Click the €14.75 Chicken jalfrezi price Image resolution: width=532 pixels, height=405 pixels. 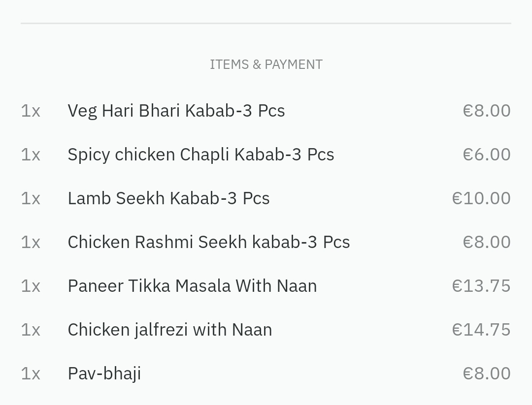click(x=481, y=330)
